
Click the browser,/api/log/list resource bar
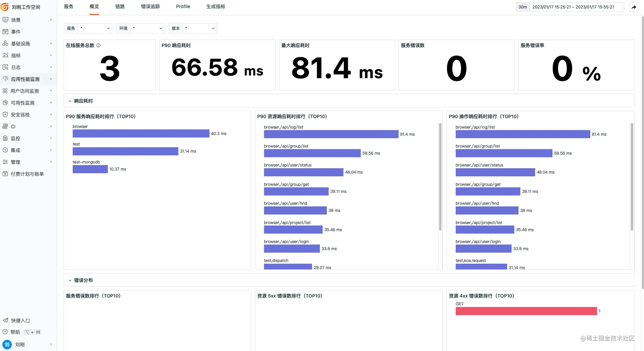pos(331,134)
